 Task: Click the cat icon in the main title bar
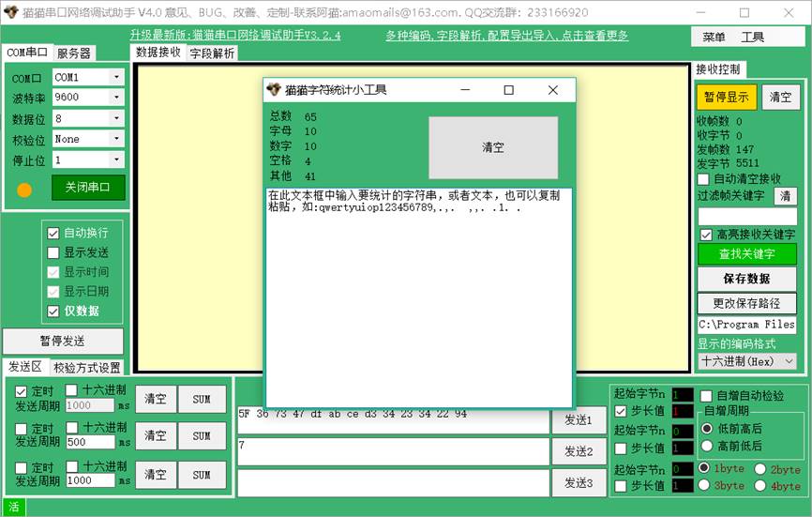click(x=11, y=13)
